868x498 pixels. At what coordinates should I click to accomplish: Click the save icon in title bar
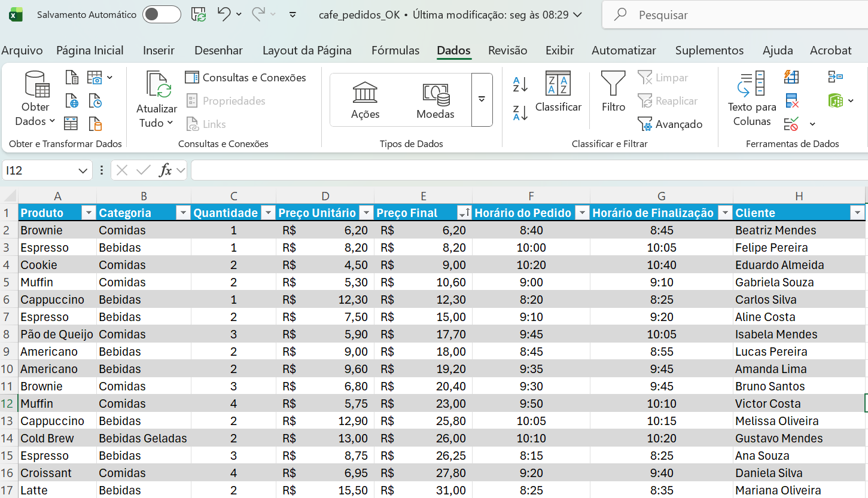coord(199,14)
